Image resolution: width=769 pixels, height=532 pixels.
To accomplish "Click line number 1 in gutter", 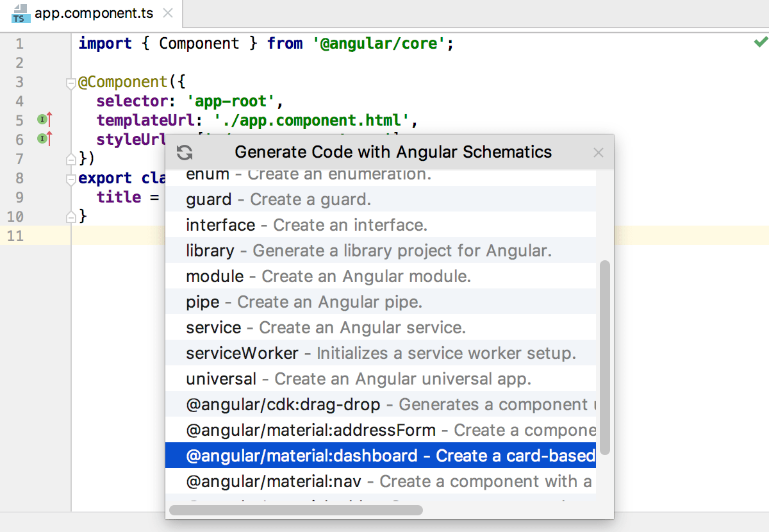I will coord(19,44).
